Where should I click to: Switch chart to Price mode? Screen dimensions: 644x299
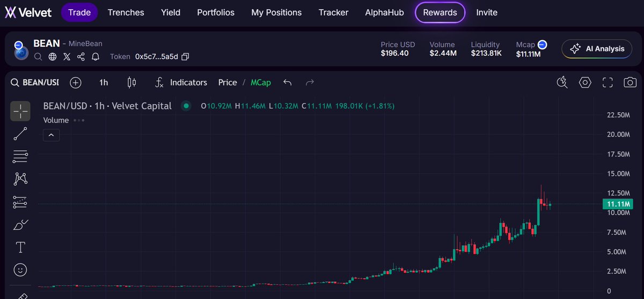coord(228,82)
